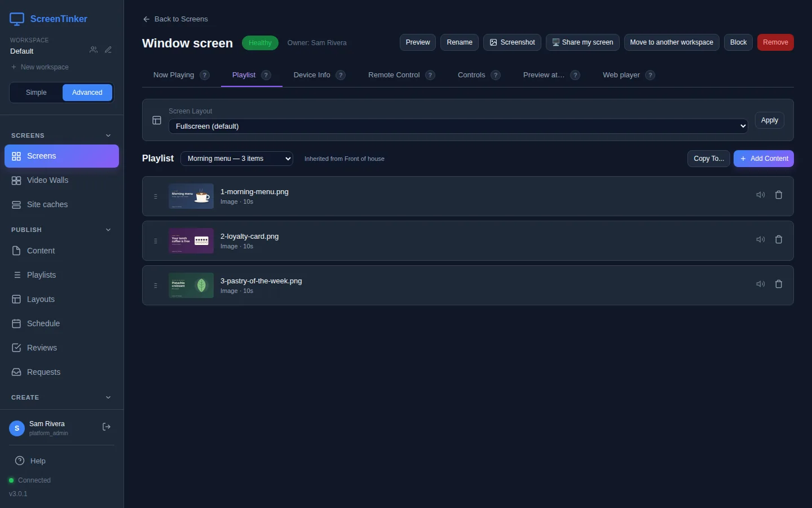Switch to Simple mode
This screenshot has height=508, width=812.
point(36,93)
